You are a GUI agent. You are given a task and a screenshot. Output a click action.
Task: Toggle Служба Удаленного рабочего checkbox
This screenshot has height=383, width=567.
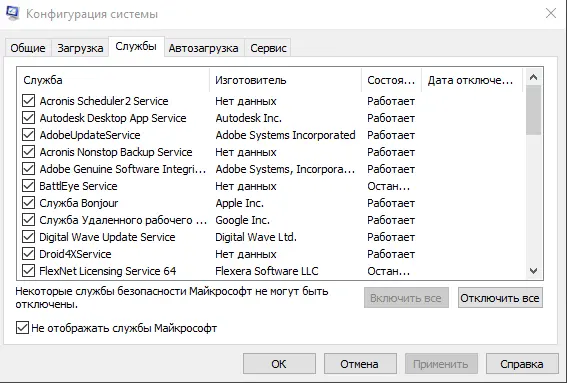coord(29,220)
